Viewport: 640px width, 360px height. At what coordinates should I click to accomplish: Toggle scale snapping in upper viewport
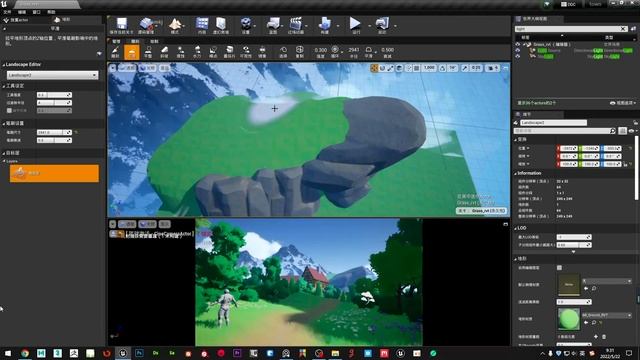coord(465,68)
